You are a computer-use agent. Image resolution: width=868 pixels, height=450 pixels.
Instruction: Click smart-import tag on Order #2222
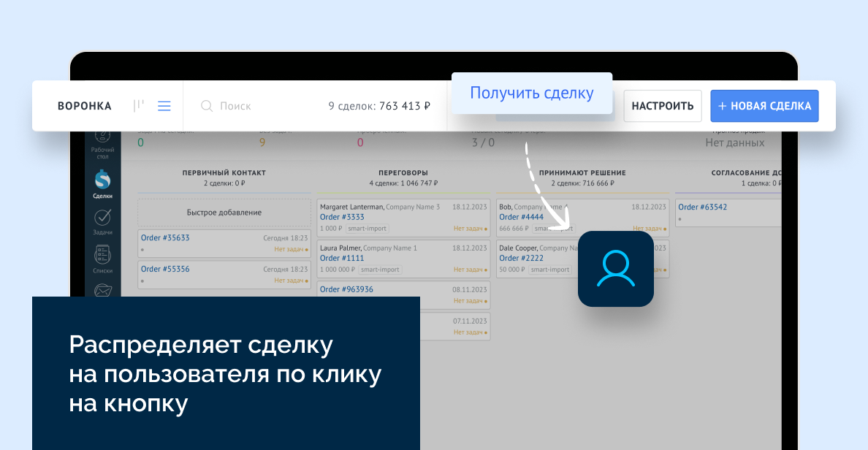(x=549, y=270)
